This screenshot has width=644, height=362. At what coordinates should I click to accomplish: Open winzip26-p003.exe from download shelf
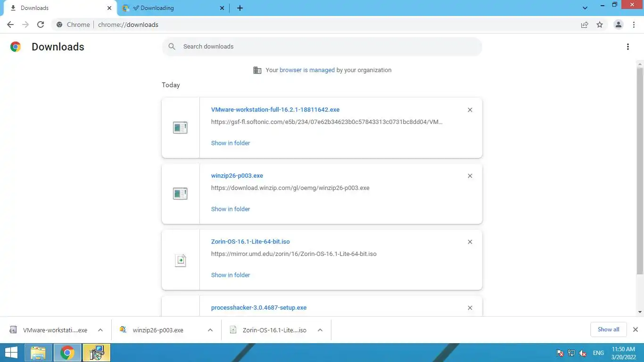(159, 330)
